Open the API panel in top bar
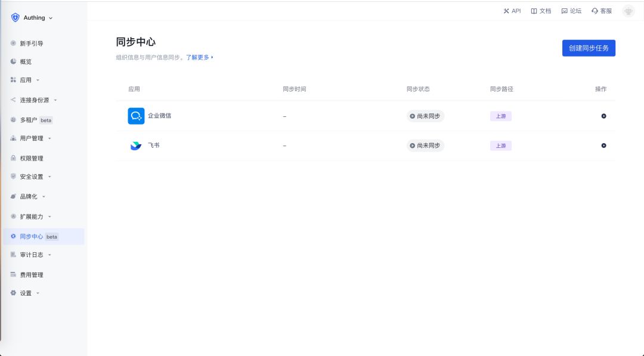 (512, 10)
